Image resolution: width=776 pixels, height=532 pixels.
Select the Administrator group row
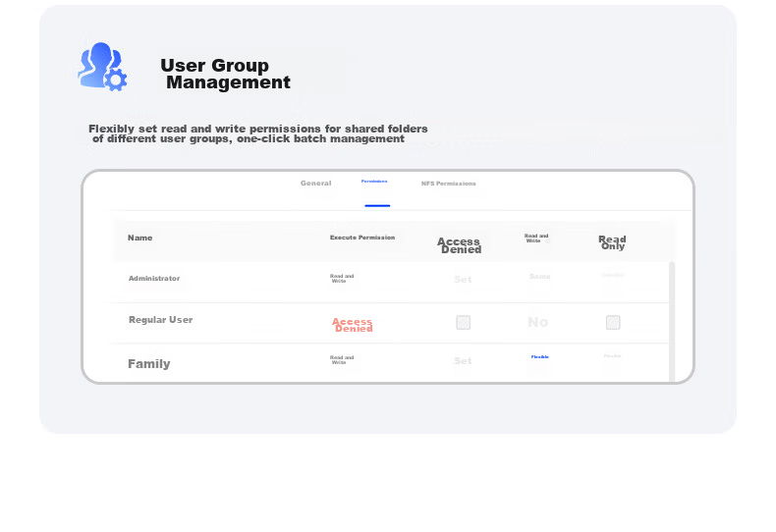coord(389,282)
